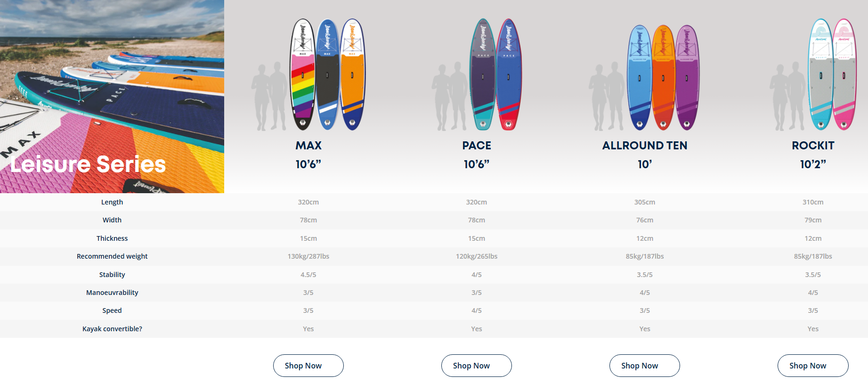Select the pink-trimmed ROCKIT paddleboard

(x=844, y=75)
